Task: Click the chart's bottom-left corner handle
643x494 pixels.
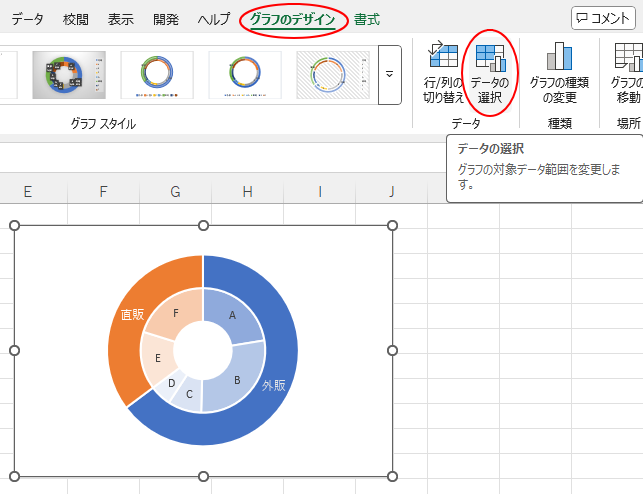Action: tap(14, 476)
